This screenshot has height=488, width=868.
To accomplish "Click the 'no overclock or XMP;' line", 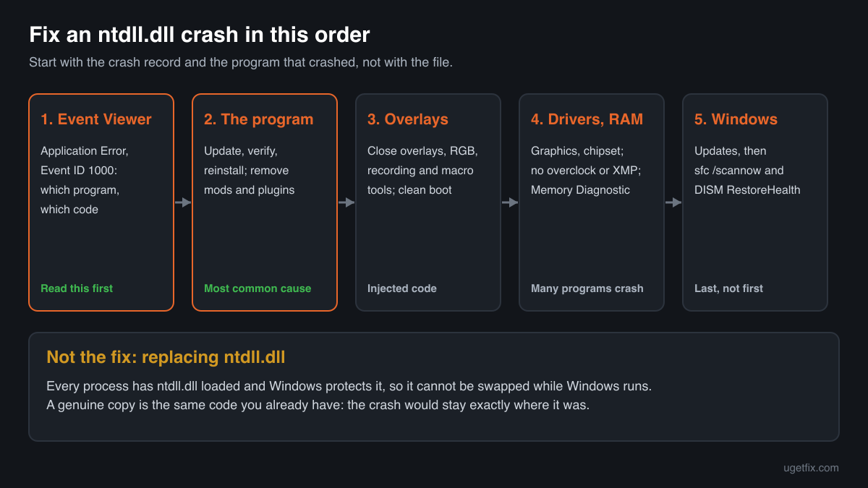I will 586,171.
